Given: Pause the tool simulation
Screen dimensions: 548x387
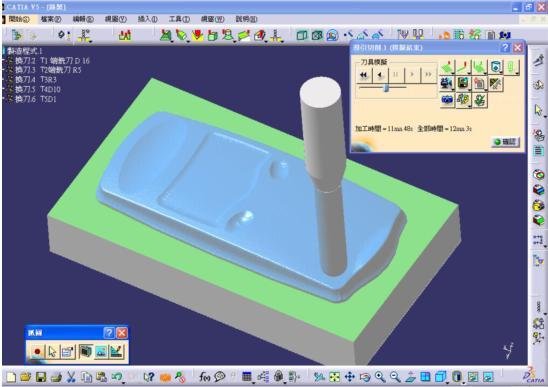Looking at the screenshot, I should click(x=396, y=74).
